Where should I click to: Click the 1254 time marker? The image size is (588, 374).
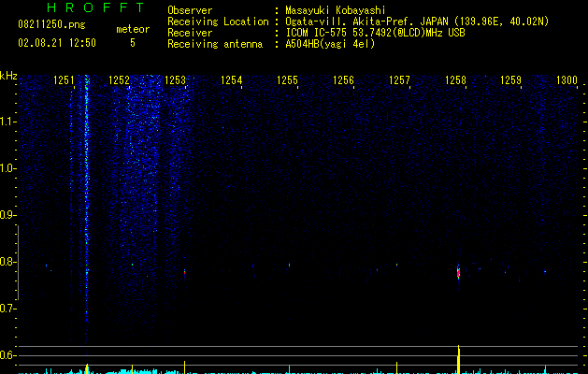click(x=232, y=80)
